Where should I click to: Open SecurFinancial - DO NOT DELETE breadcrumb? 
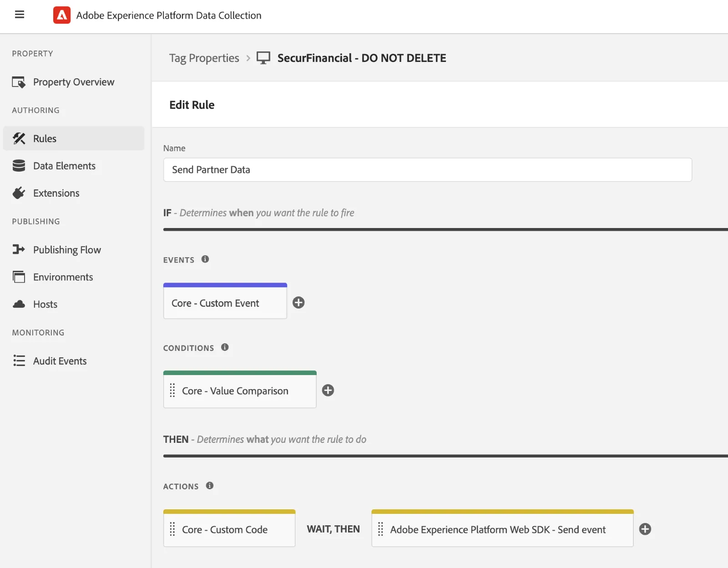click(362, 58)
